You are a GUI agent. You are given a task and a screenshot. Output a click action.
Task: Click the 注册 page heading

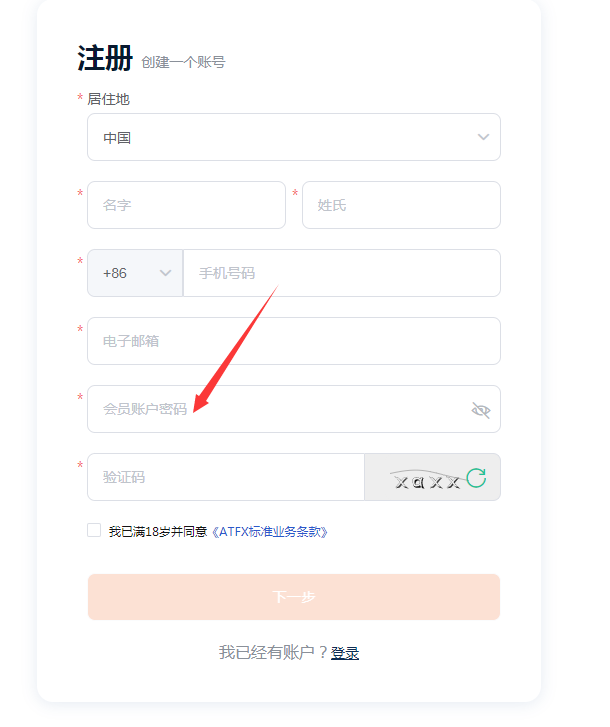(105, 58)
